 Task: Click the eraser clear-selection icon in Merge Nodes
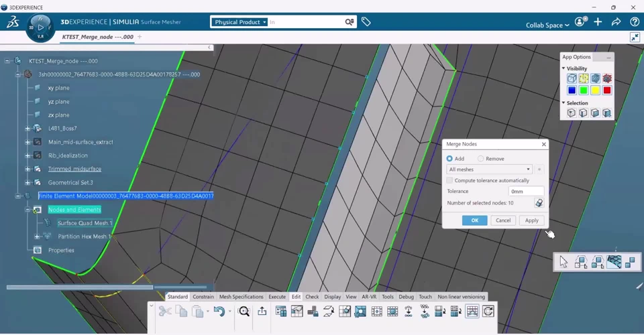(x=539, y=203)
